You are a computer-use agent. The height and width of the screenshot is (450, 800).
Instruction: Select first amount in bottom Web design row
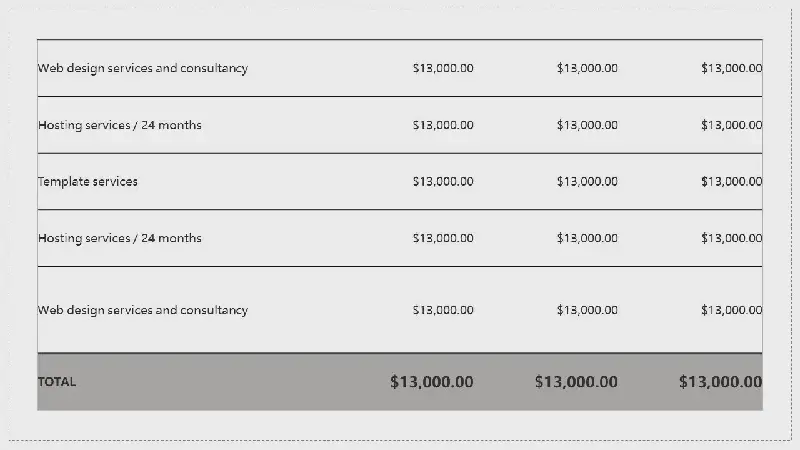coord(443,310)
